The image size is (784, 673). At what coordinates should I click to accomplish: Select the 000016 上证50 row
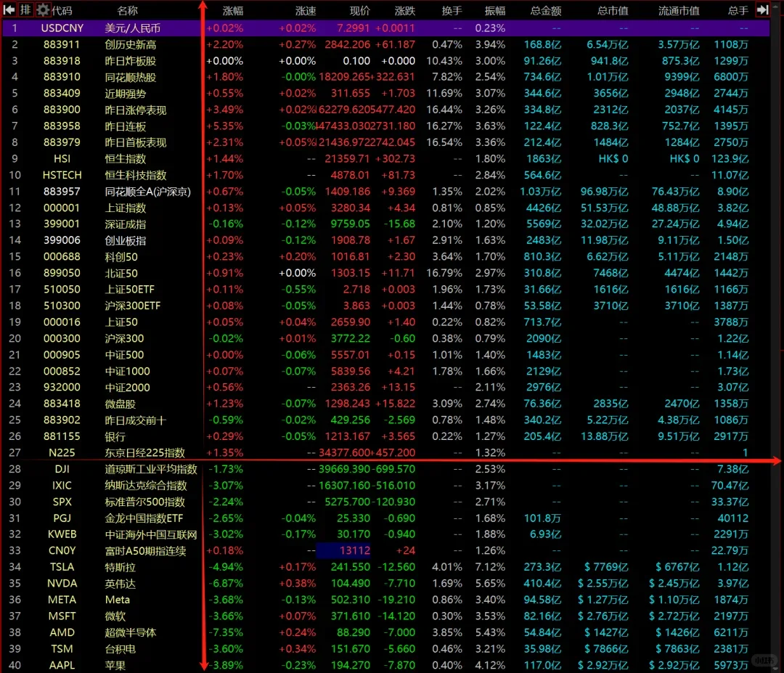386,322
